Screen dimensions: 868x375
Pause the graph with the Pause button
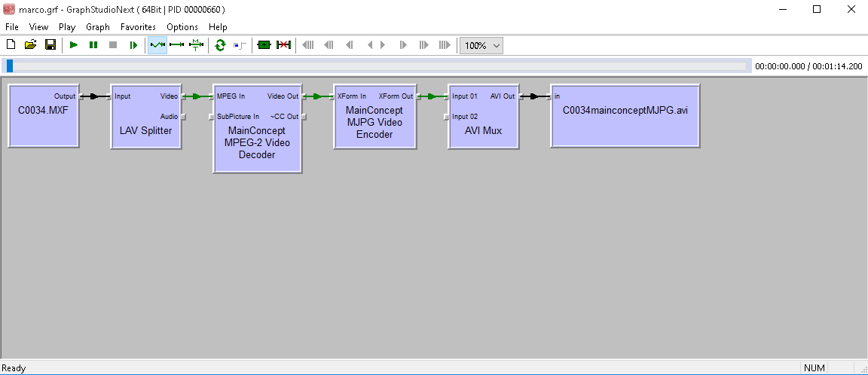[93, 45]
